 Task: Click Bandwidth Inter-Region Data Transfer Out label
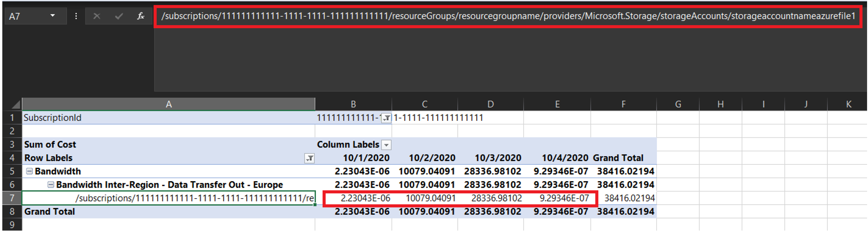click(170, 185)
